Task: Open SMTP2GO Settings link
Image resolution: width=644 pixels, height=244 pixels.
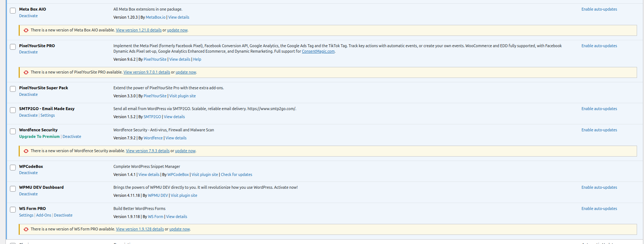Action: [48, 115]
